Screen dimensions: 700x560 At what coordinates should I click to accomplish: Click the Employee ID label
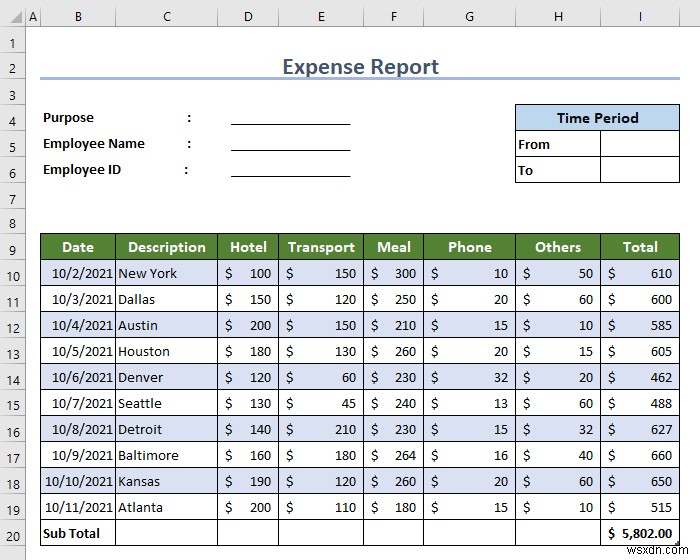coord(82,170)
